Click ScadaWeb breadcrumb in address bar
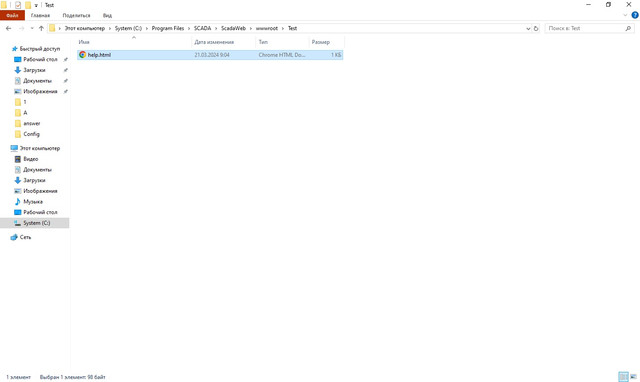 coord(233,29)
